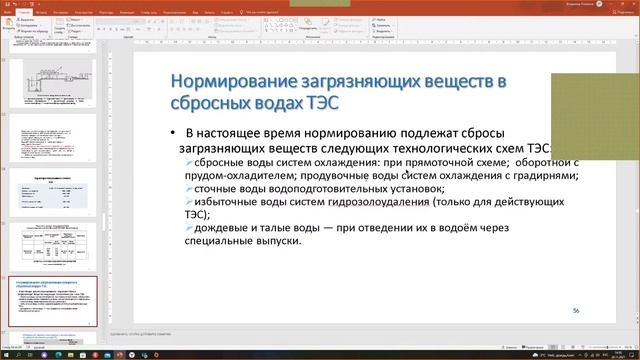Click notes field 'Щелкните, чтобы добавить заметки'
The width and height of the screenshot is (640, 360).
coord(140,334)
